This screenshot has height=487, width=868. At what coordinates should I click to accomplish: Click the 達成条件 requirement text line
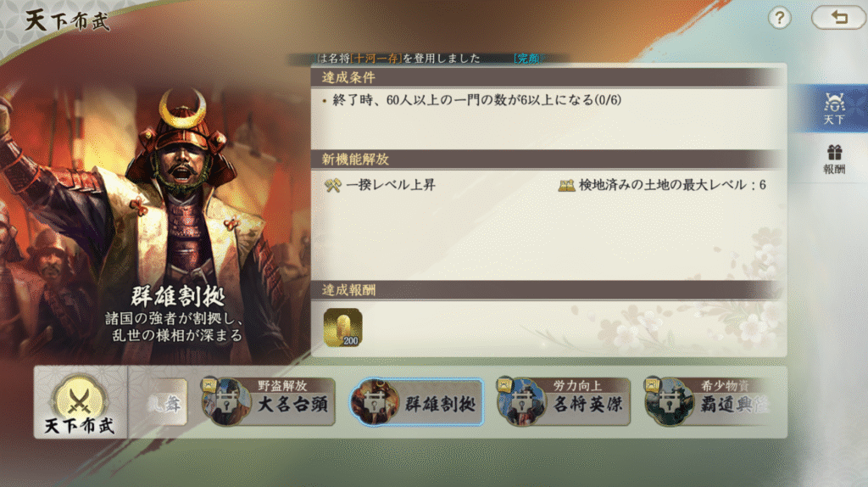tap(476, 100)
